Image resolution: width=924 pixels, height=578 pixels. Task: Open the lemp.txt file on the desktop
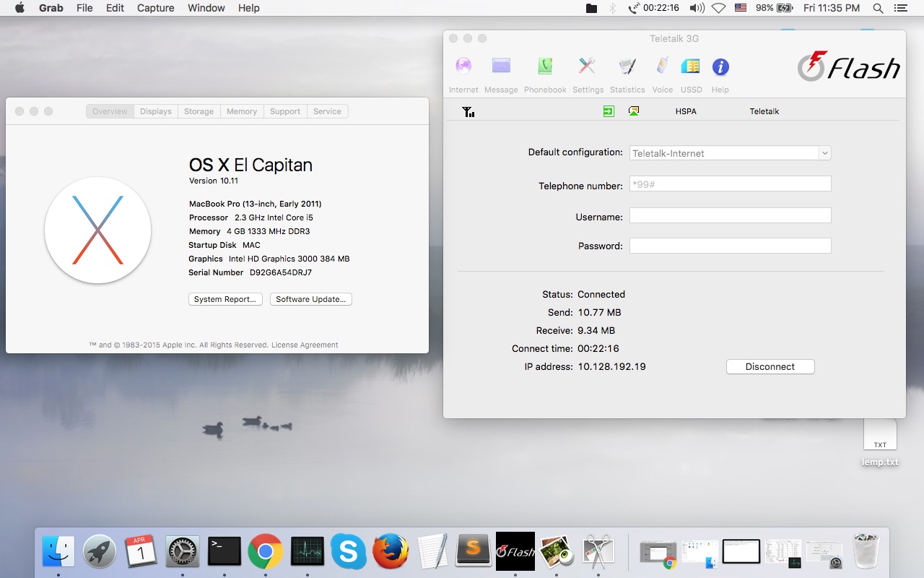click(880, 443)
